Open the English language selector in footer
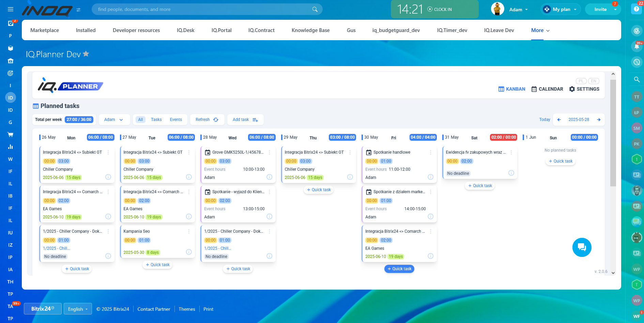The width and height of the screenshot is (644, 323). pyautogui.click(x=78, y=309)
